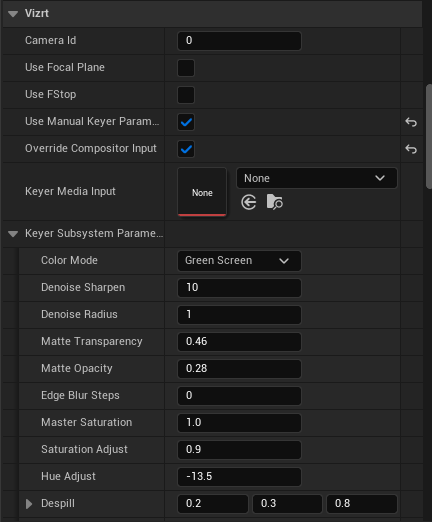Open the Color Mode Green Screen dropdown
Screen dimensions: 432x522
coord(239,261)
